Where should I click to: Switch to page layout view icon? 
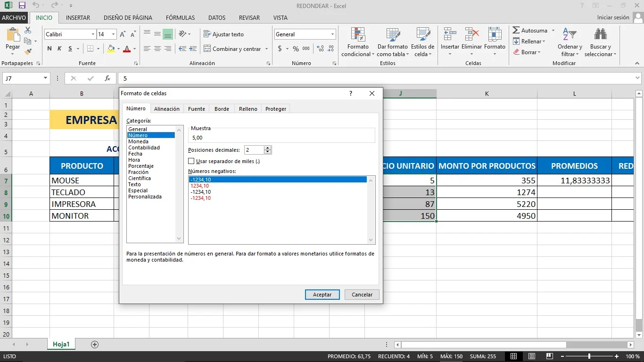[531, 356]
